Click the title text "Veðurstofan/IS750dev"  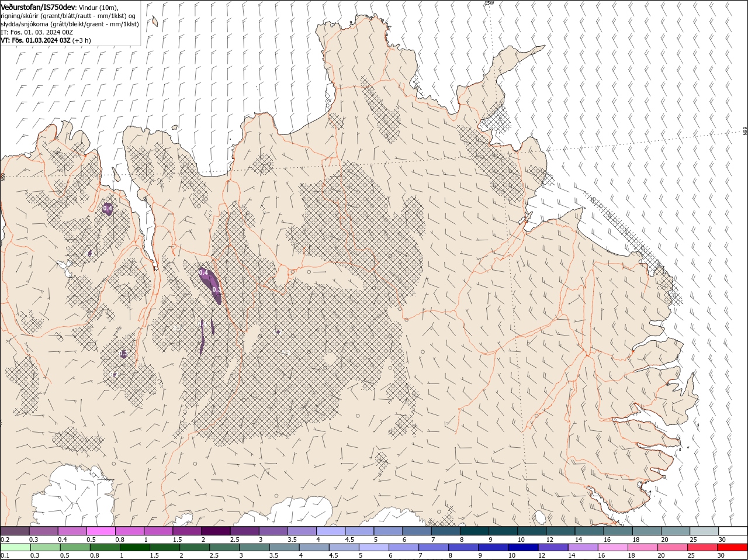click(x=37, y=6)
